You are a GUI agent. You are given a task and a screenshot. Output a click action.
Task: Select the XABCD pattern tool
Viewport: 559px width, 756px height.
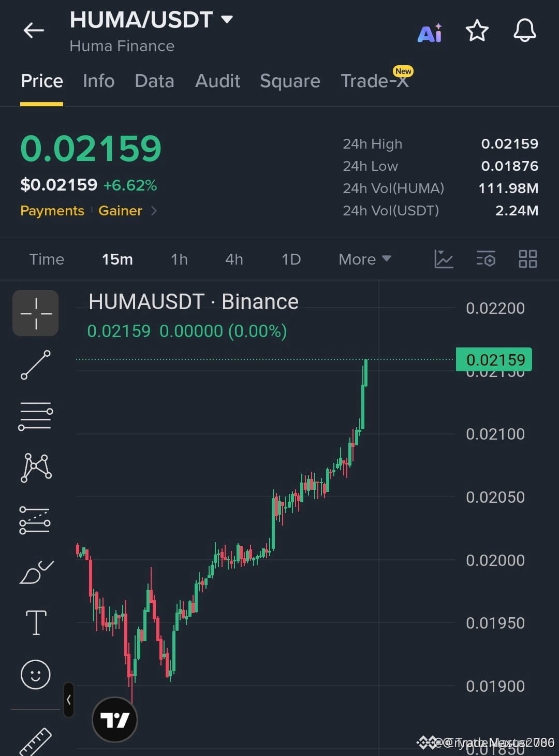[x=36, y=468]
